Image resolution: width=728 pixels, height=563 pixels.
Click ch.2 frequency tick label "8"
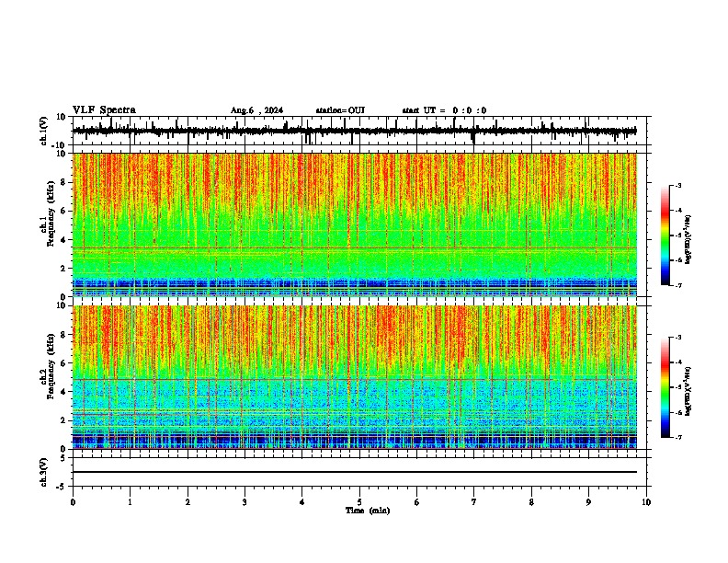(64, 335)
